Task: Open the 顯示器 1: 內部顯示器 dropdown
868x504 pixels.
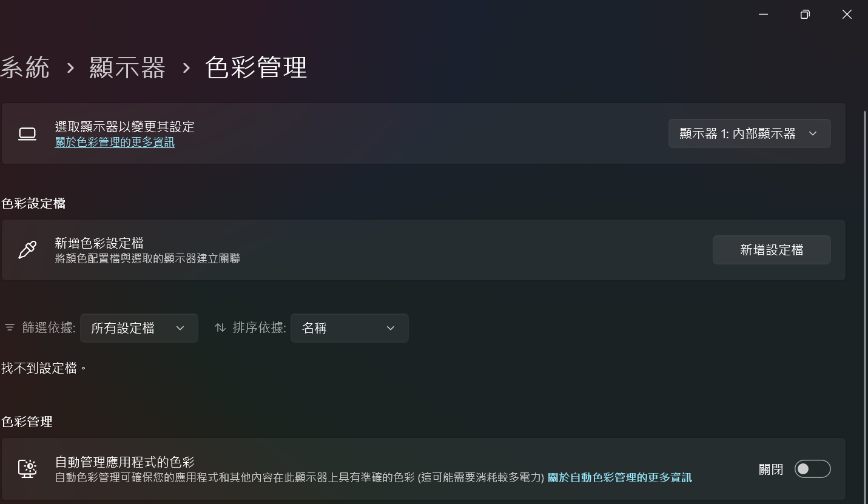Action: click(x=749, y=133)
